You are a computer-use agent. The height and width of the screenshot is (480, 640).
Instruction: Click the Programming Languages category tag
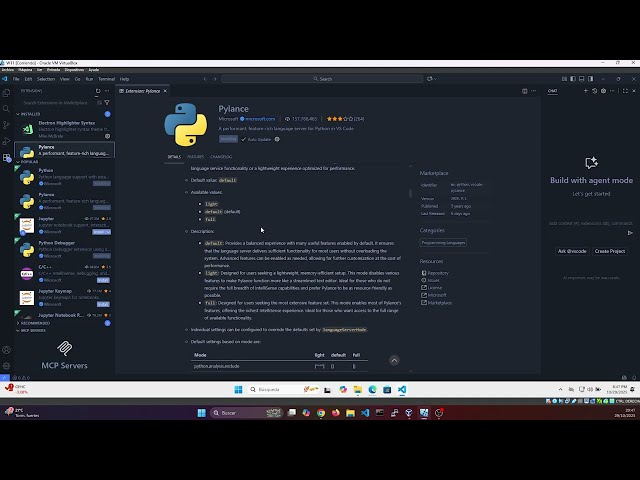point(443,242)
